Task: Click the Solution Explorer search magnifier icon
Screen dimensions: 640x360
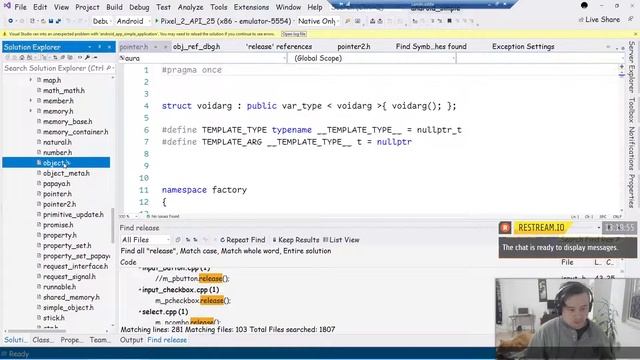Action: [x=108, y=68]
